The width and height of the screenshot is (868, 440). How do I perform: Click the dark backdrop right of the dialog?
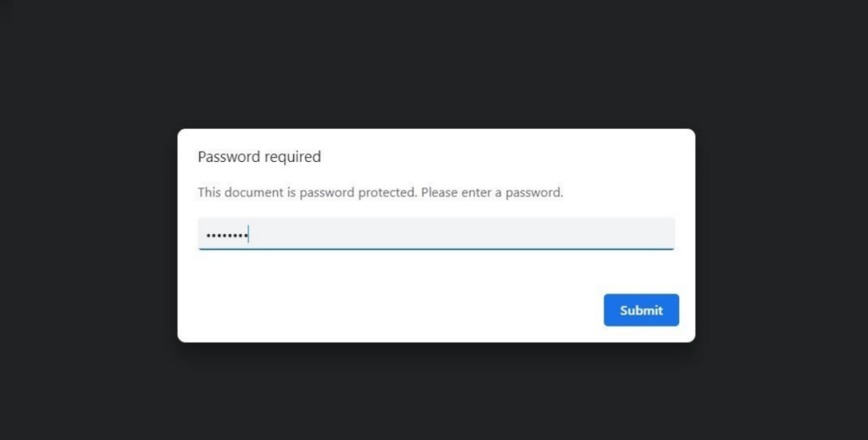(x=782, y=235)
